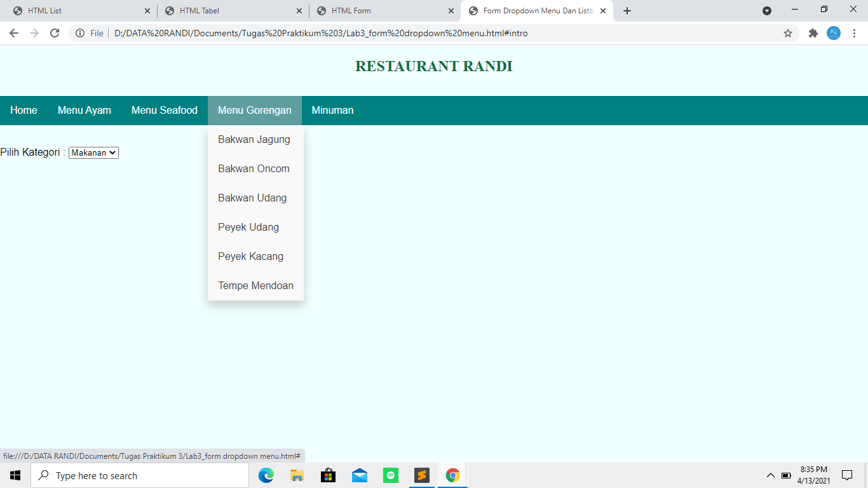Click the browser back arrow
868x488 pixels.
[x=13, y=33]
